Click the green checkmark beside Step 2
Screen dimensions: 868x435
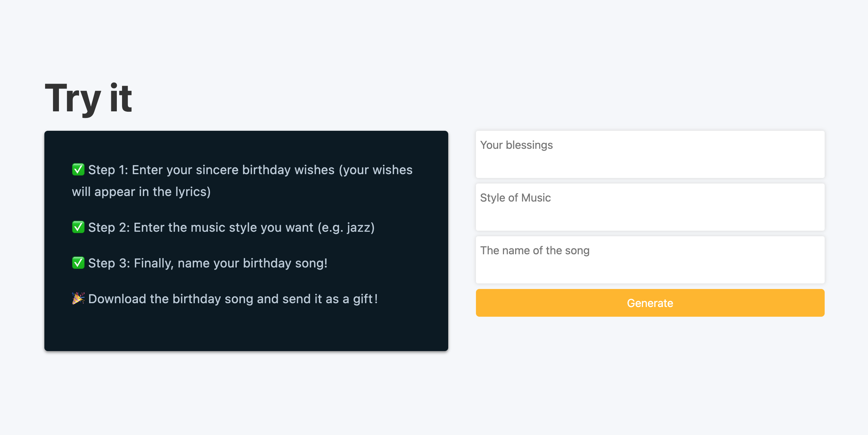click(x=78, y=227)
